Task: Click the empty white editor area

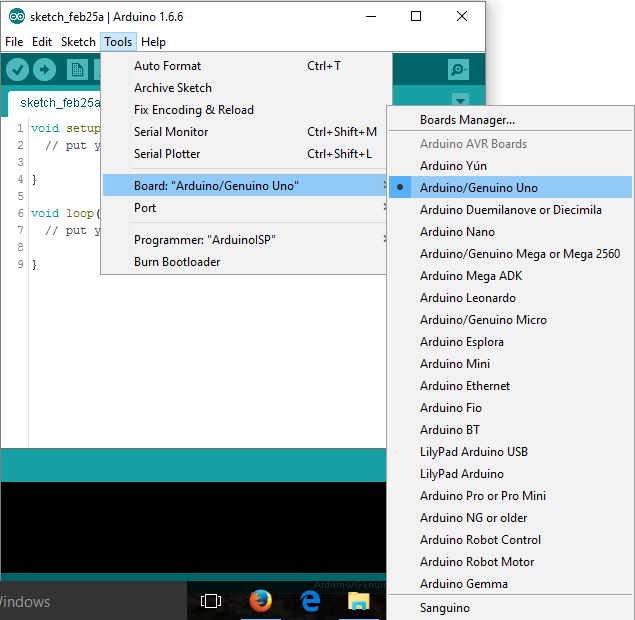Action: (207, 360)
